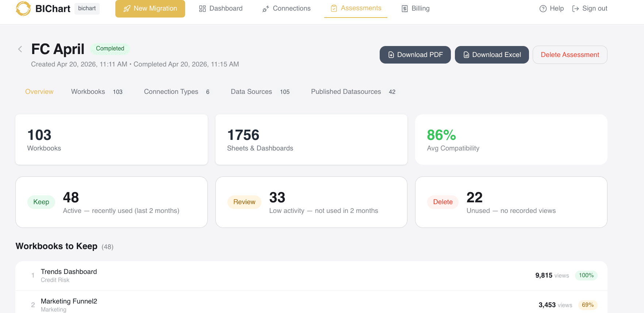The image size is (644, 313).
Task: Click the file icon on Download PDF
Action: coord(391,55)
